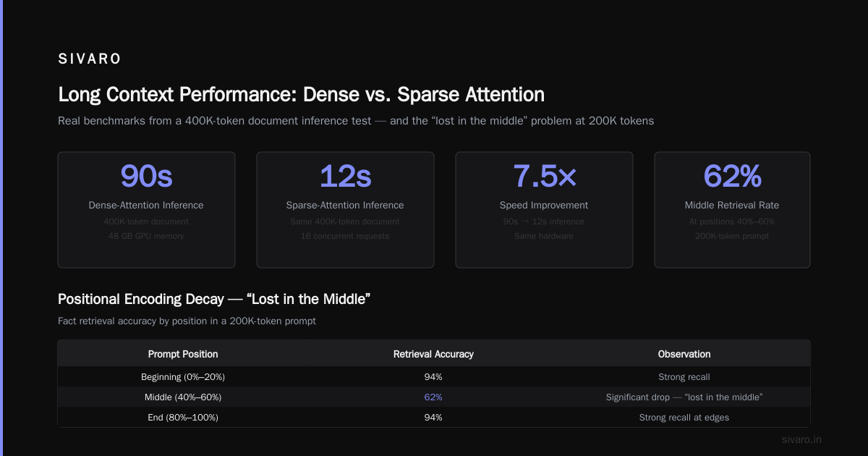Open the 62% Middle Retrieval Rate card
Viewport: 868px width, 456px height.
click(732, 210)
